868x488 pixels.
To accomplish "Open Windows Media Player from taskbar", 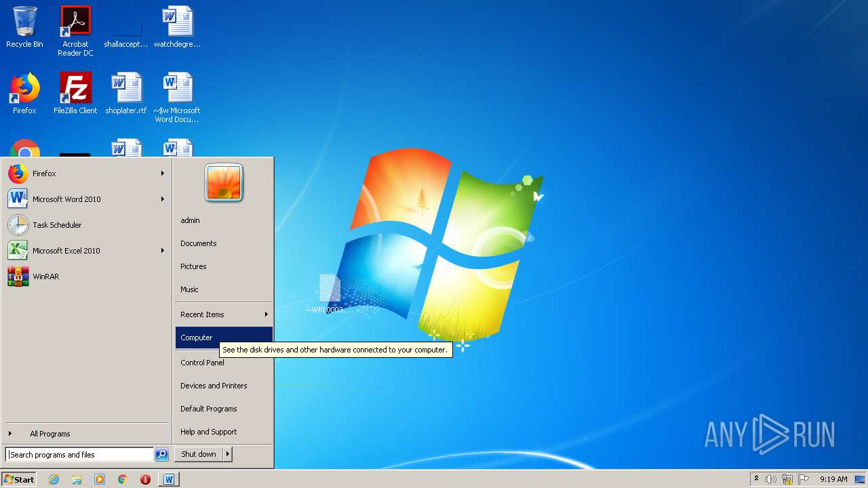I will click(100, 479).
